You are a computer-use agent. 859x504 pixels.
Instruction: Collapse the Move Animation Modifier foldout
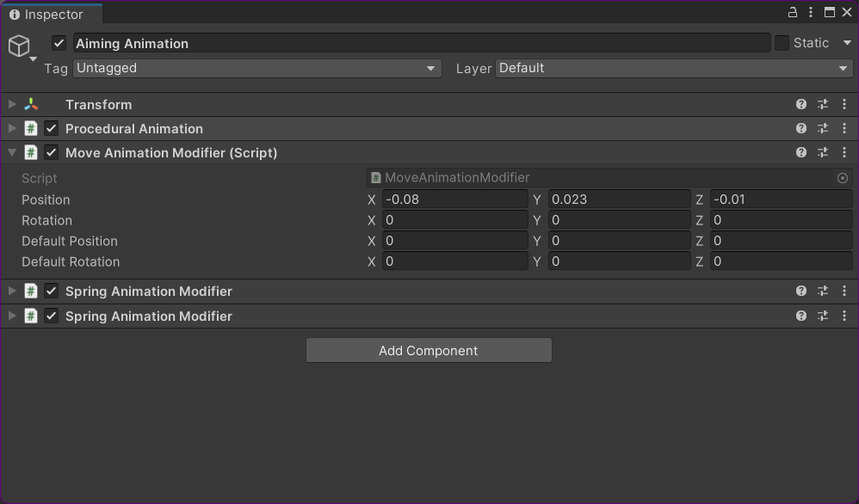(11, 152)
